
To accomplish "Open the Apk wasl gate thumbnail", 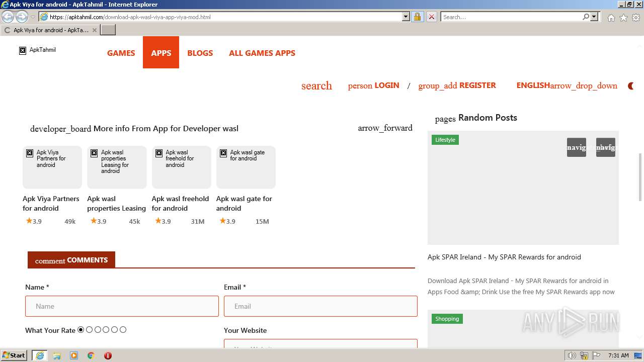I will pos(246,167).
